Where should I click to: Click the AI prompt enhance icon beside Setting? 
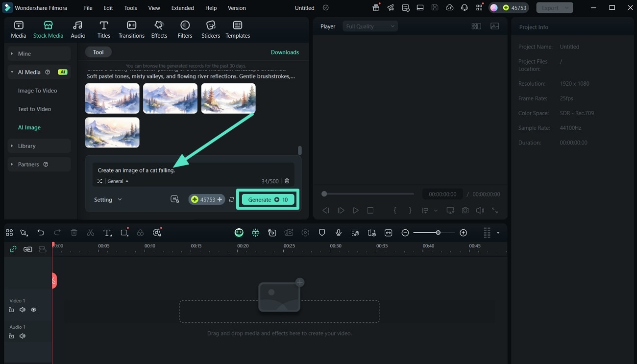[175, 199]
